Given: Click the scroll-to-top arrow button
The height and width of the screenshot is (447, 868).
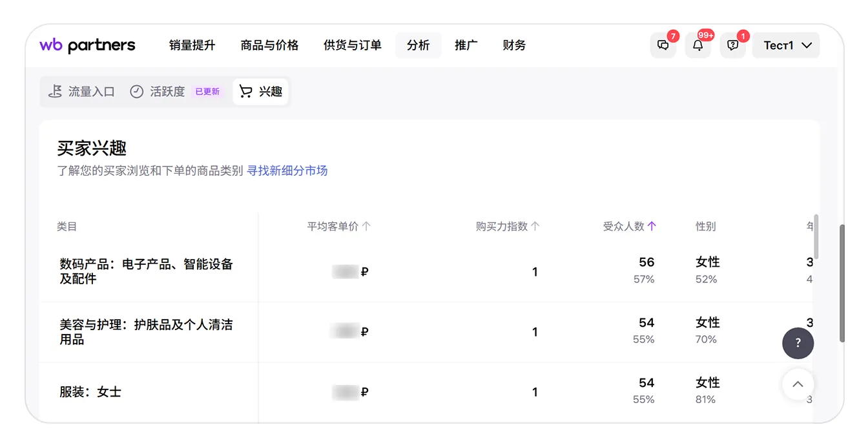Looking at the screenshot, I should (x=798, y=384).
